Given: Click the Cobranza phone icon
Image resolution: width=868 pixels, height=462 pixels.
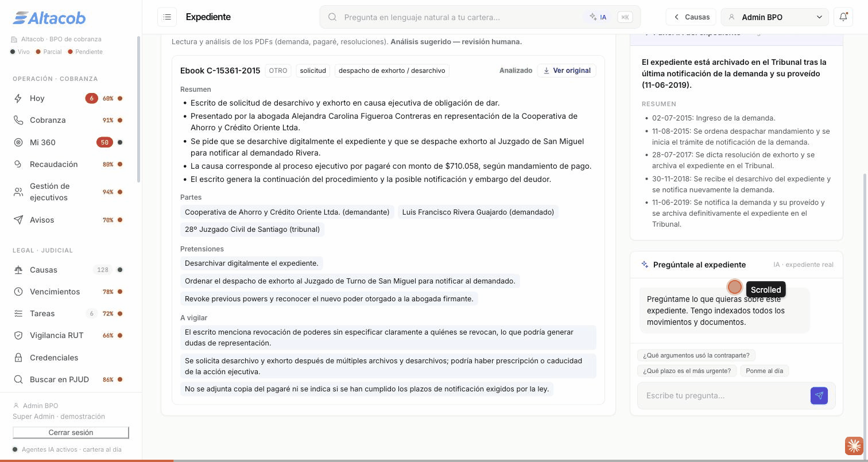Looking at the screenshot, I should point(18,120).
